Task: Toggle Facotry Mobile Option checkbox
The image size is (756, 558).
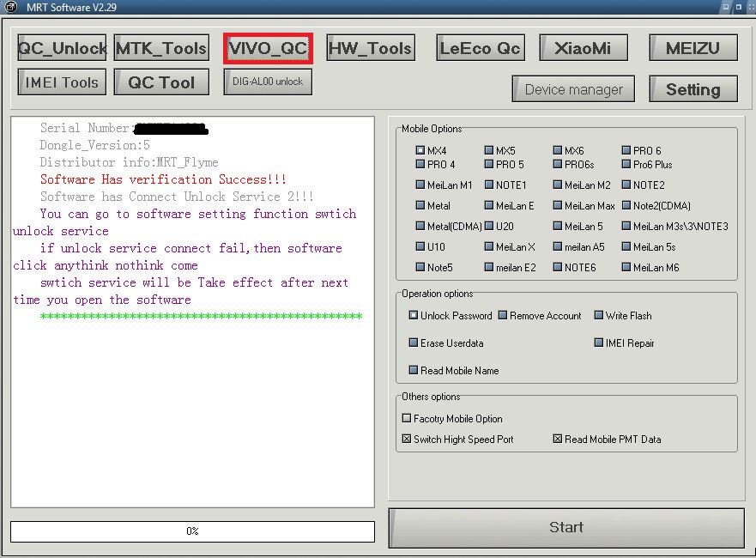Action: (407, 418)
